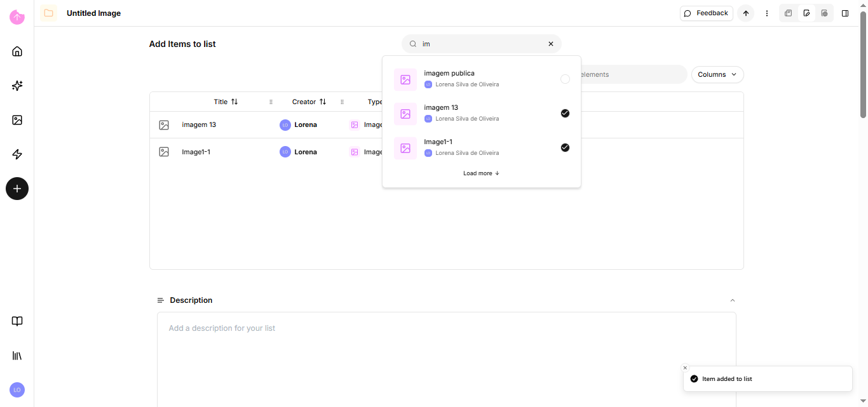Viewport: 868px width, 407px height.
Task: Open the Columns dropdown
Action: pyautogui.click(x=717, y=75)
